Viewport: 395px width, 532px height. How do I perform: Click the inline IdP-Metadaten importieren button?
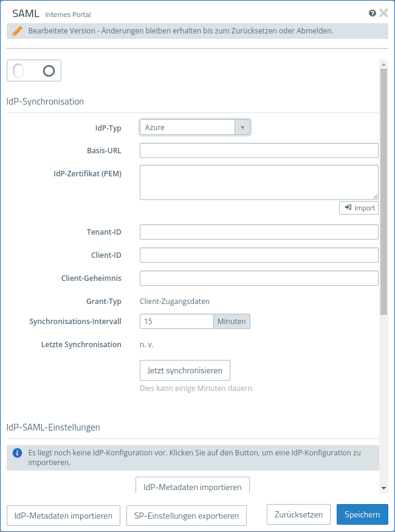pos(192,486)
